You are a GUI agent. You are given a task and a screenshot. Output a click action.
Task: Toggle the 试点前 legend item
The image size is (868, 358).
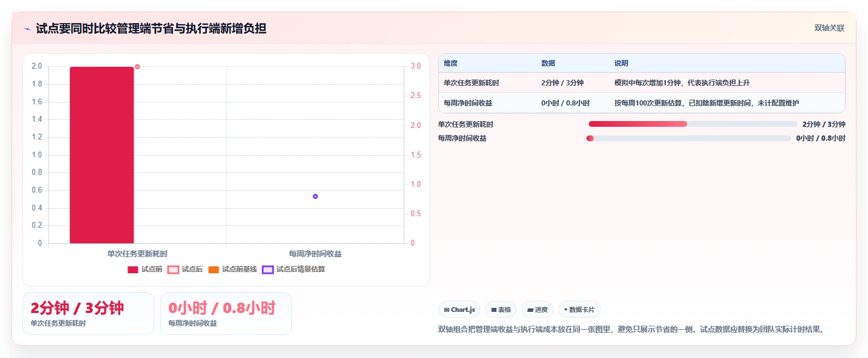145,269
